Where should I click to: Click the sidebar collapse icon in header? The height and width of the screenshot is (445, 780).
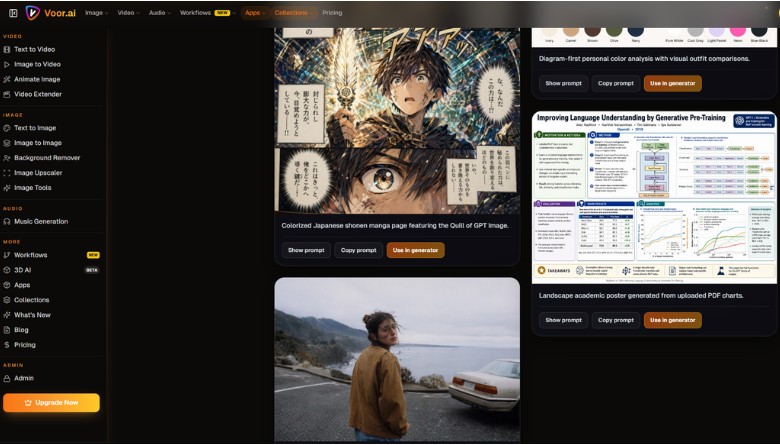[x=13, y=13]
